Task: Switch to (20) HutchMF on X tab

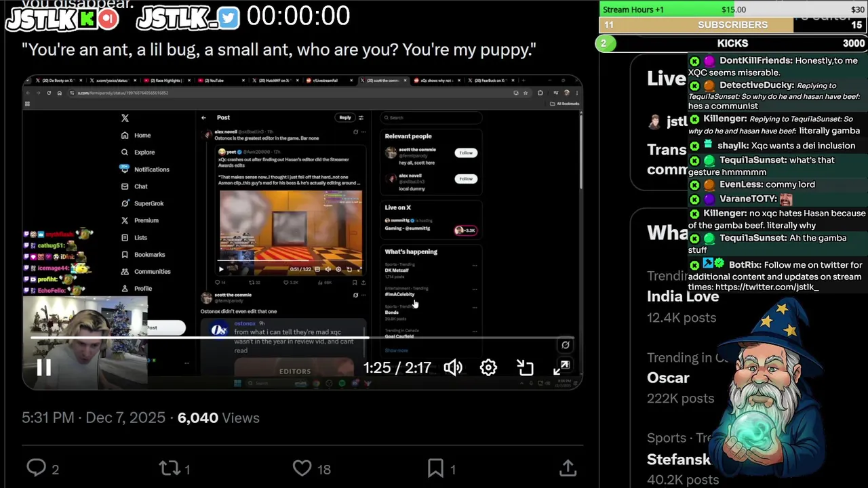Action: pos(276,81)
